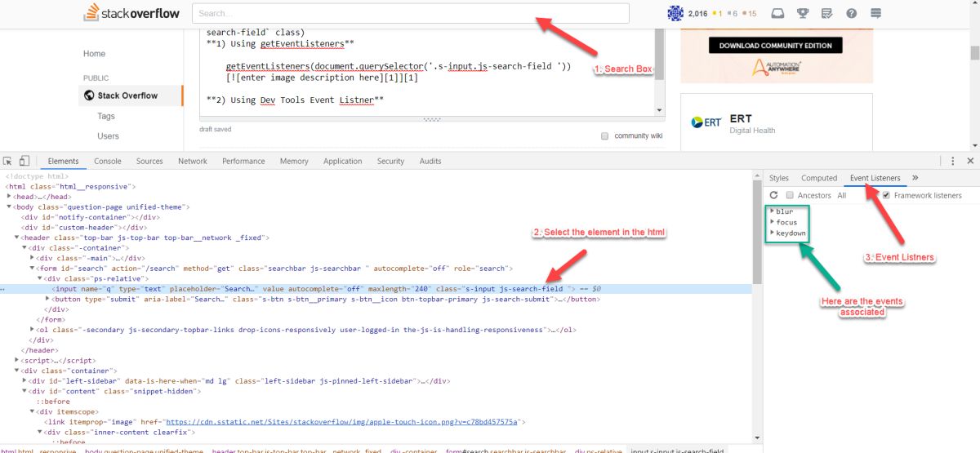Expand the div id left-sidebar node
980x453 pixels.
tap(24, 380)
